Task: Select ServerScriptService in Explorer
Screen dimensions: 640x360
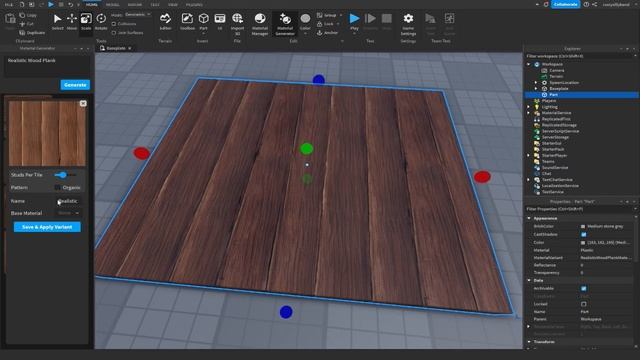Action: pyautogui.click(x=560, y=131)
